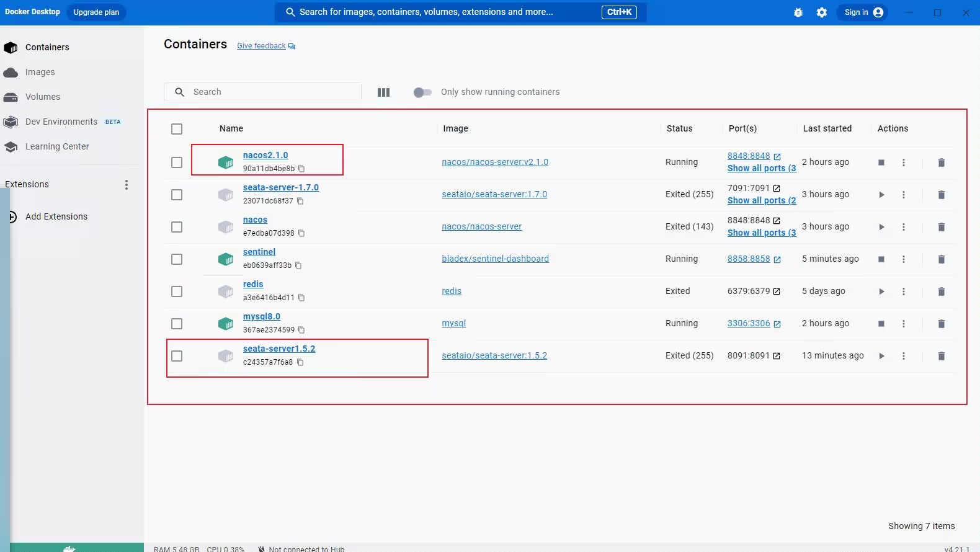Stop the sentinel container

click(x=881, y=259)
